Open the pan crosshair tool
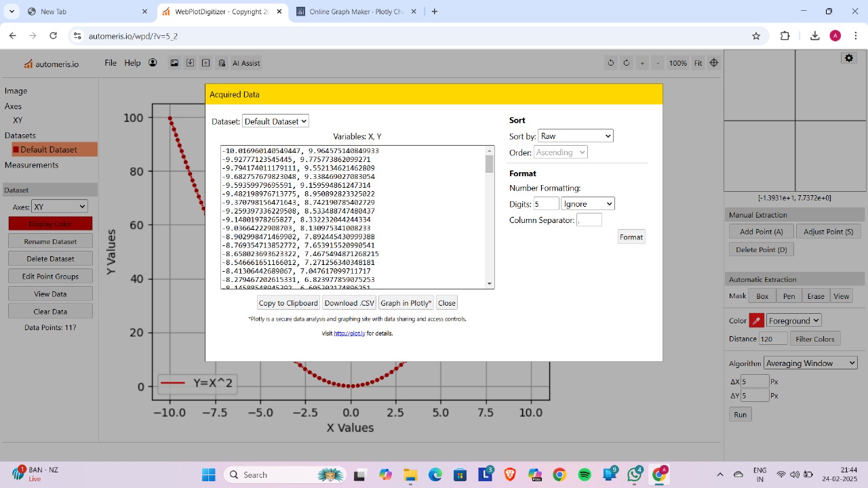The image size is (868, 488). 713,62
